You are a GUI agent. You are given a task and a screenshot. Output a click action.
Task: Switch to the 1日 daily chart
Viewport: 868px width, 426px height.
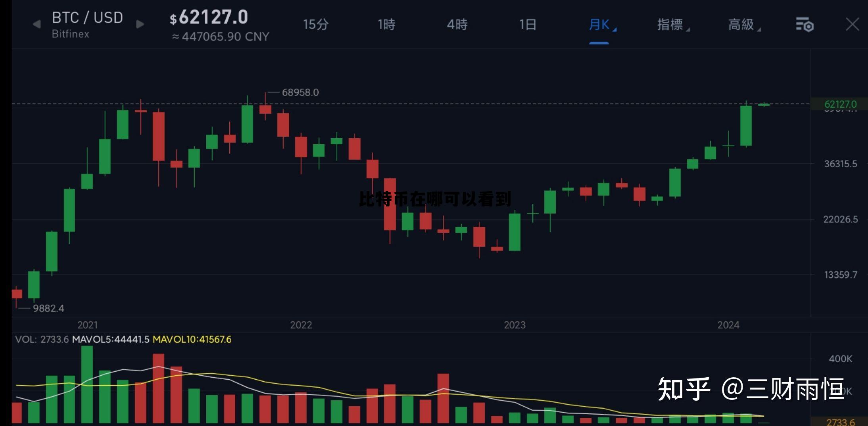528,25
